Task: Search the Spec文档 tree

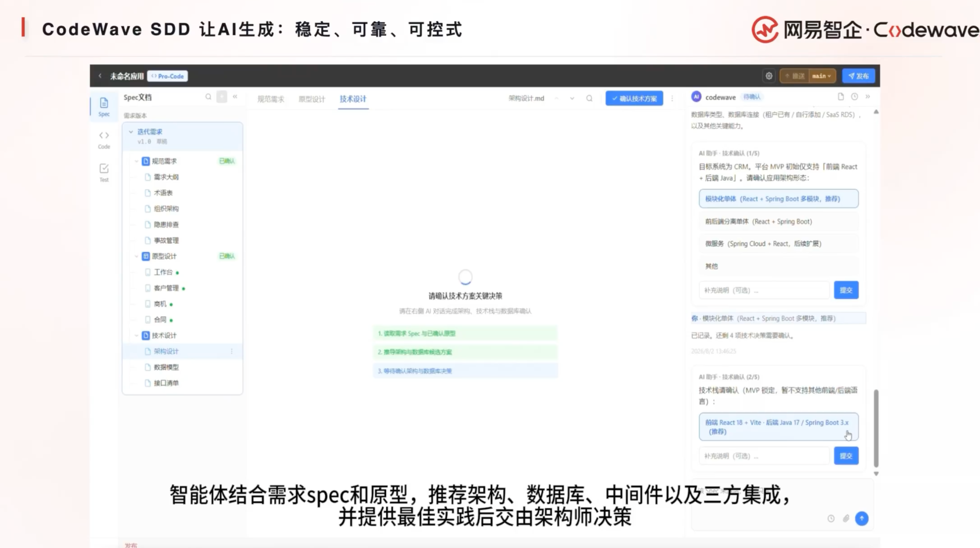Action: click(x=208, y=97)
